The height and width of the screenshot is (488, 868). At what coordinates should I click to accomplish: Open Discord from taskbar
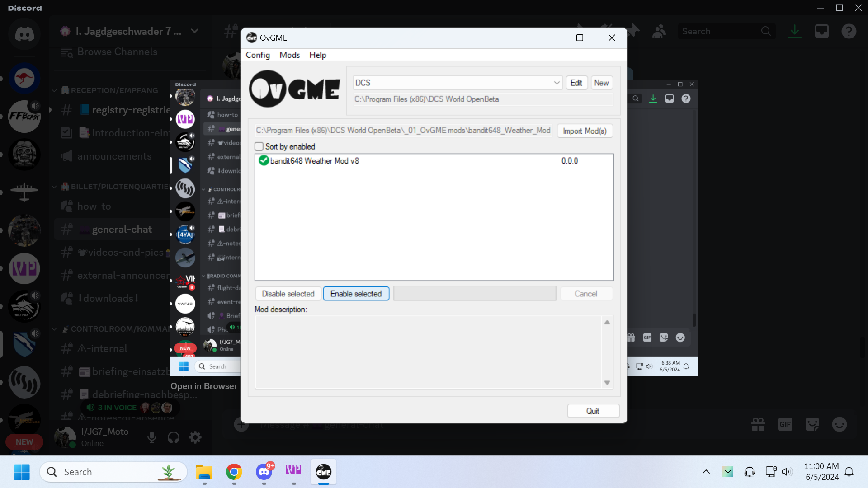coord(264,472)
